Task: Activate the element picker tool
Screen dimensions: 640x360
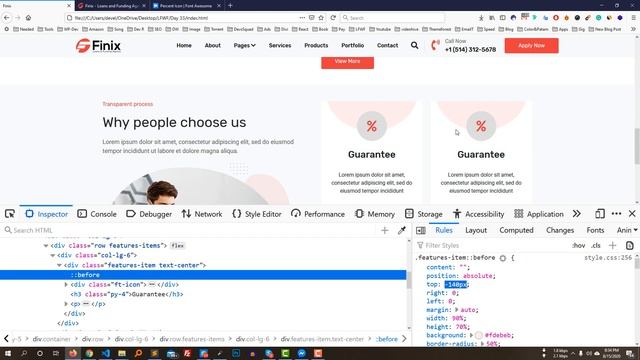Action: click(10, 214)
